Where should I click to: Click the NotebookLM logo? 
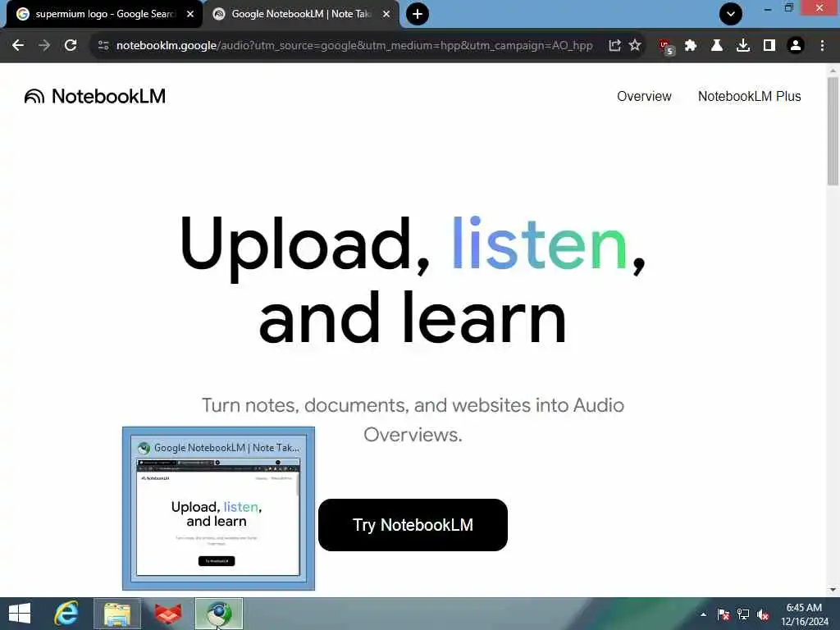coord(95,97)
